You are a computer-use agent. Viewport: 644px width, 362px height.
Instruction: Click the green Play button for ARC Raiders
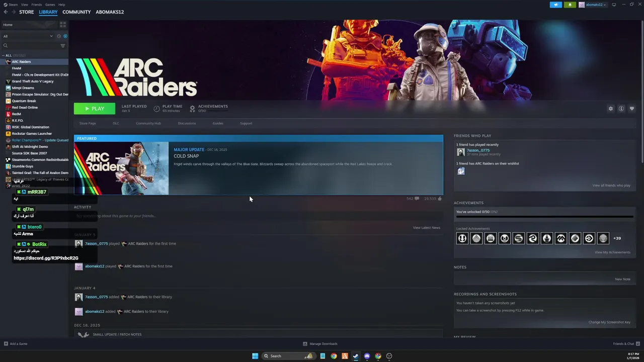[x=94, y=109]
